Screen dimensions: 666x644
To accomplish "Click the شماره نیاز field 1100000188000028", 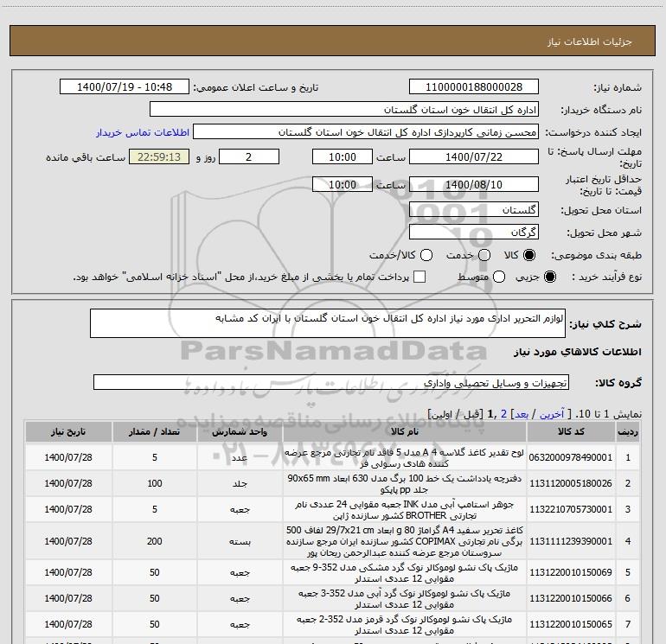I will click(x=474, y=87).
